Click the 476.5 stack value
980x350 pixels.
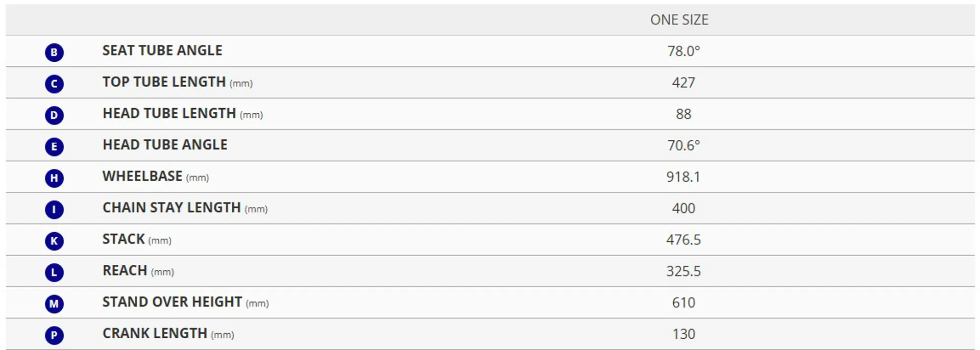[x=683, y=240]
